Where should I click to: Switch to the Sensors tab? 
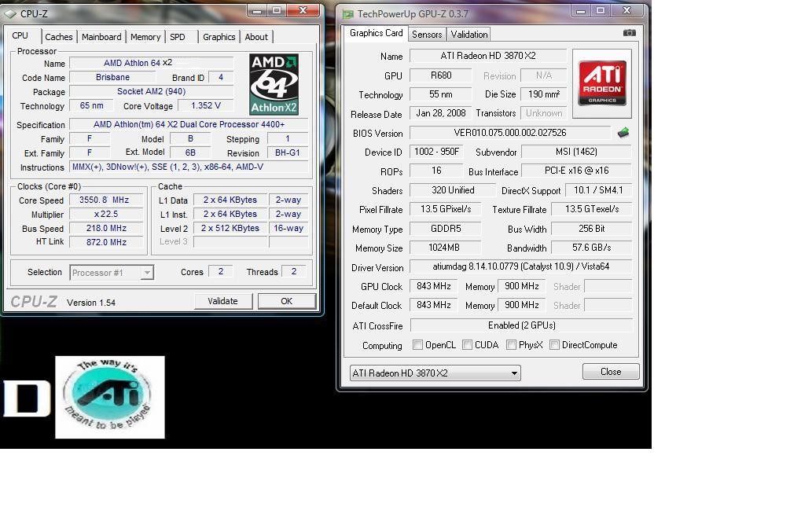point(427,34)
